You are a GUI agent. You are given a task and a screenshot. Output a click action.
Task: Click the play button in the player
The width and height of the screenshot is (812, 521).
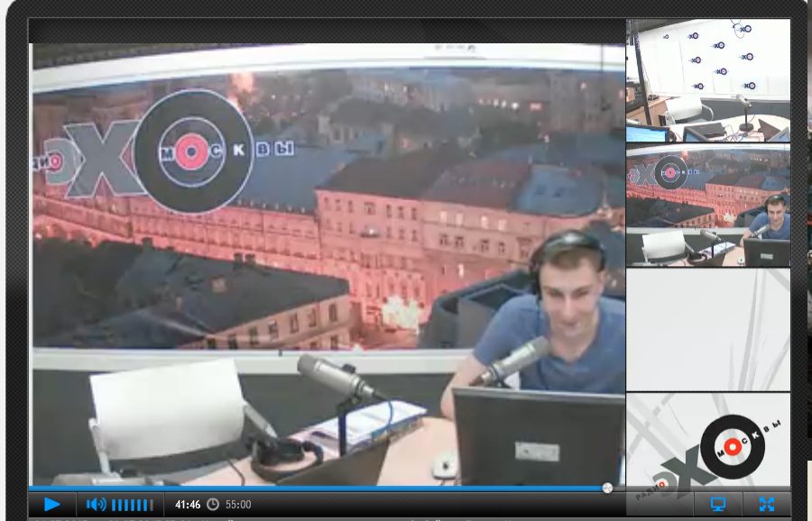pyautogui.click(x=51, y=504)
